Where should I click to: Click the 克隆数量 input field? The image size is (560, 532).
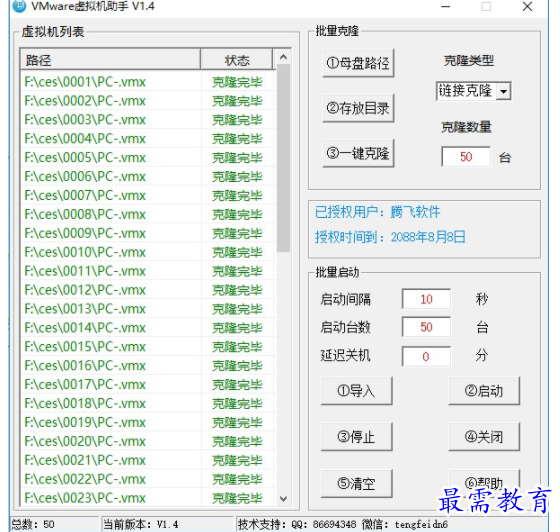tap(466, 157)
